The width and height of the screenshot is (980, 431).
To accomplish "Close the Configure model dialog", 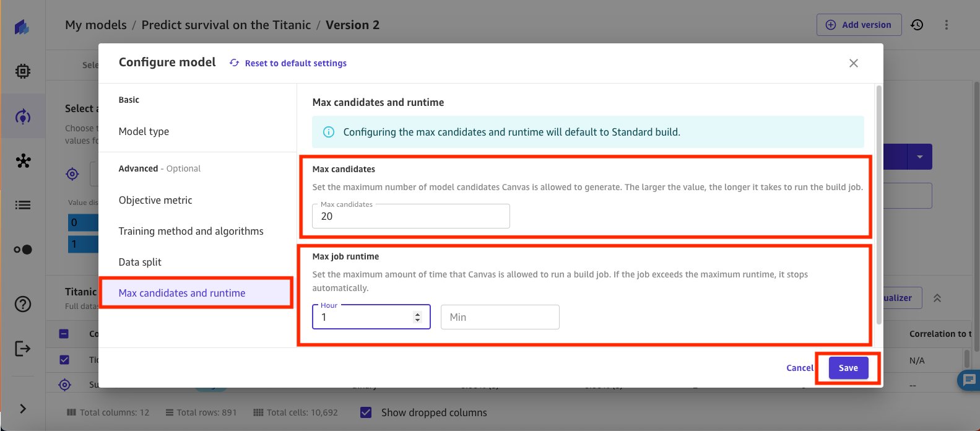I will (x=854, y=63).
